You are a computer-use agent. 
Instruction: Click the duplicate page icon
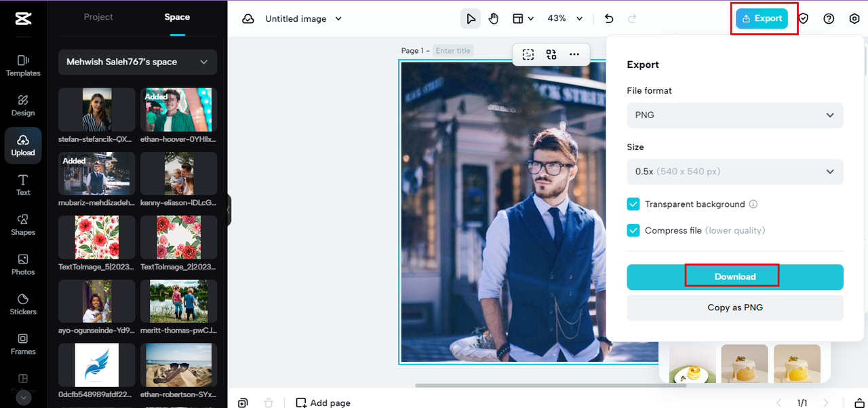243,403
